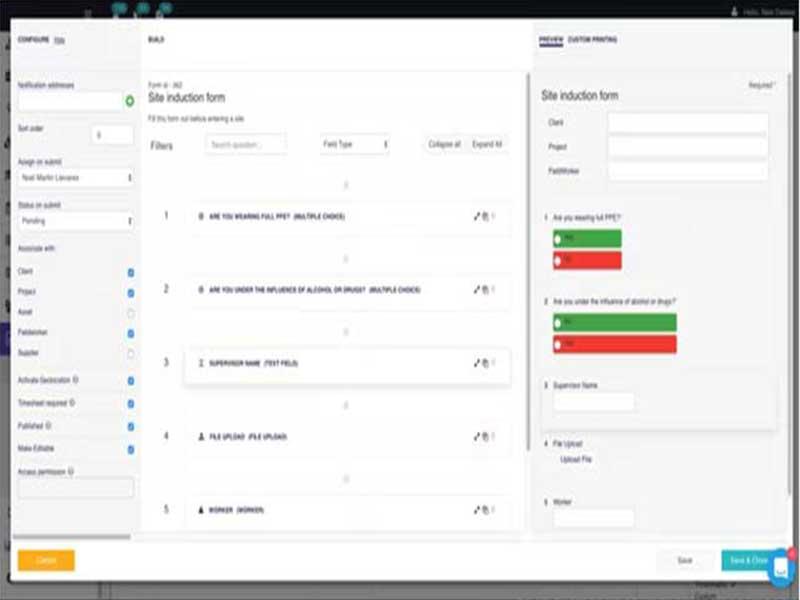Select green No option for alcohol question
The width and height of the screenshot is (800, 600).
(615, 322)
